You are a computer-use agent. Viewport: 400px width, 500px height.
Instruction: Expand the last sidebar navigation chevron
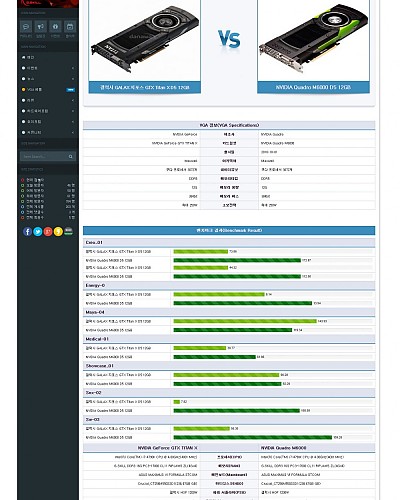point(73,132)
